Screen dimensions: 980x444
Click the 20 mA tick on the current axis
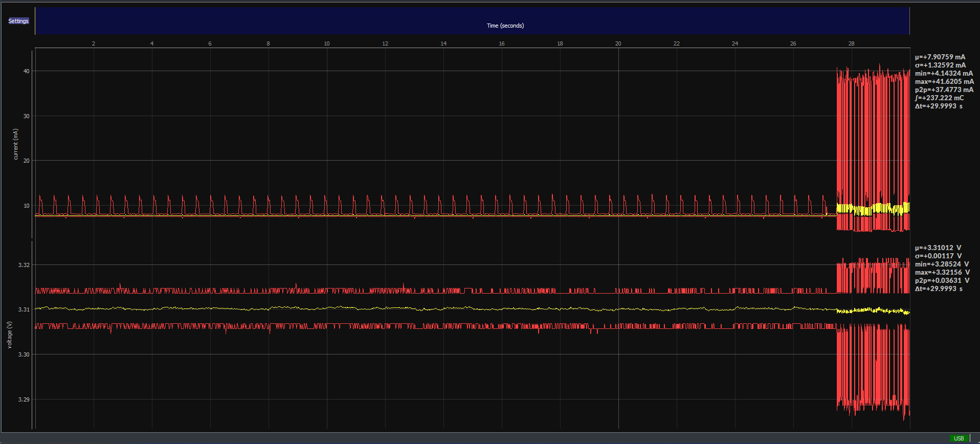pyautogui.click(x=27, y=161)
